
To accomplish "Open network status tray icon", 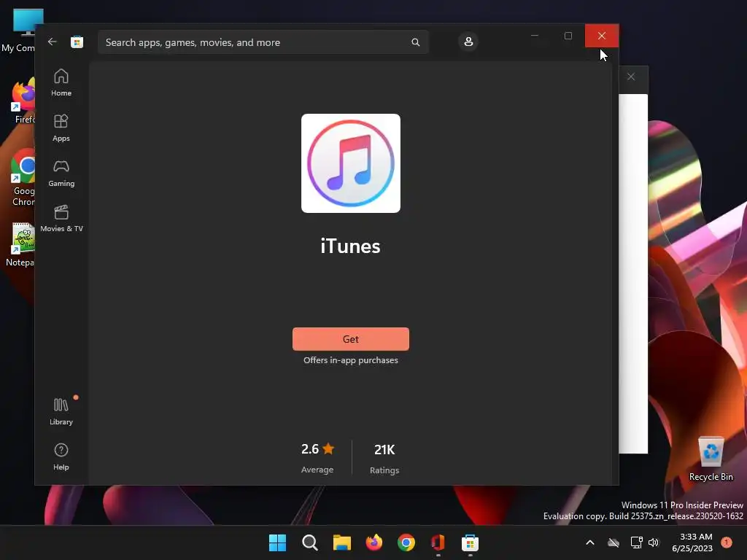I will [636, 542].
